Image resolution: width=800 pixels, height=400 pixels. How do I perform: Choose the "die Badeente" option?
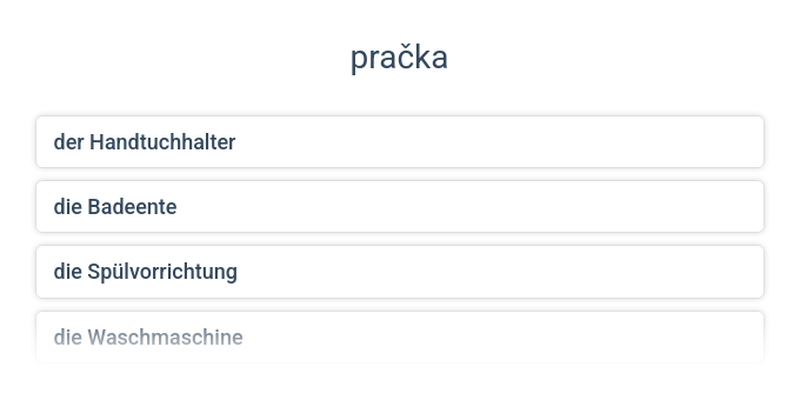click(x=400, y=207)
